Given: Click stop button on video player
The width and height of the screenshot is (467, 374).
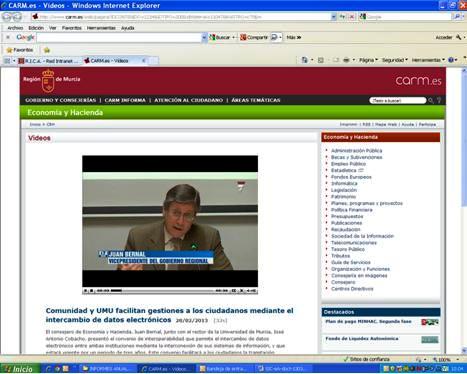Looking at the screenshot, I should (x=91, y=291).
